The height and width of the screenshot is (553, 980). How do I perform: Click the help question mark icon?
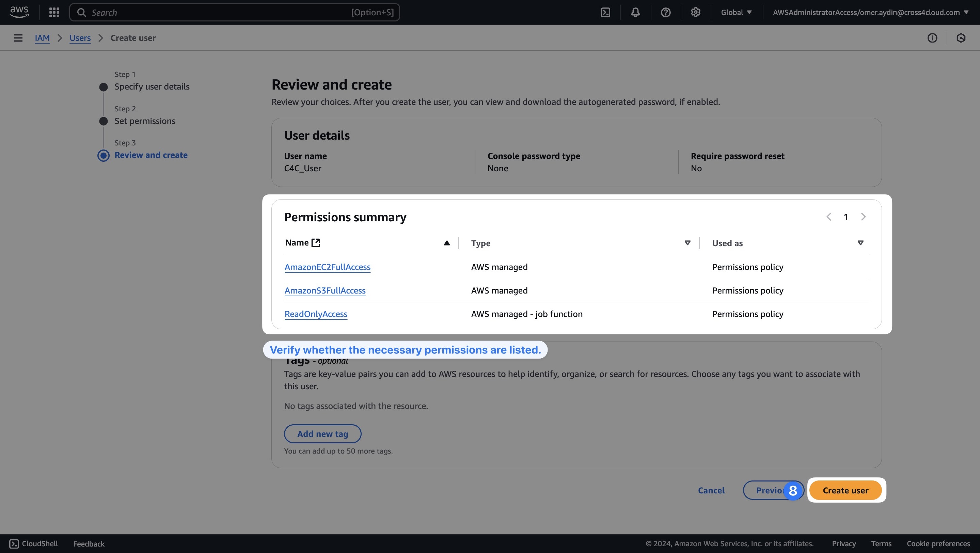pyautogui.click(x=665, y=12)
